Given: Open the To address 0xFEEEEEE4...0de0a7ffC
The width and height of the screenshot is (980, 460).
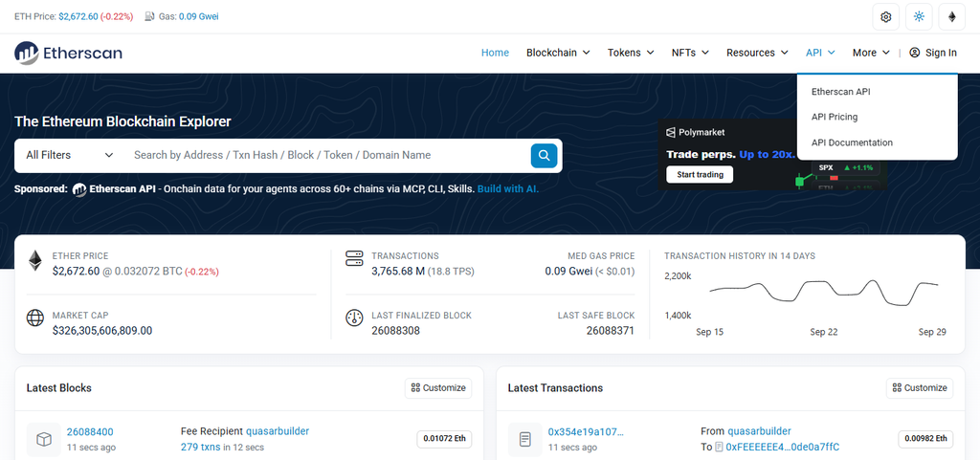Looking at the screenshot, I should [782, 447].
